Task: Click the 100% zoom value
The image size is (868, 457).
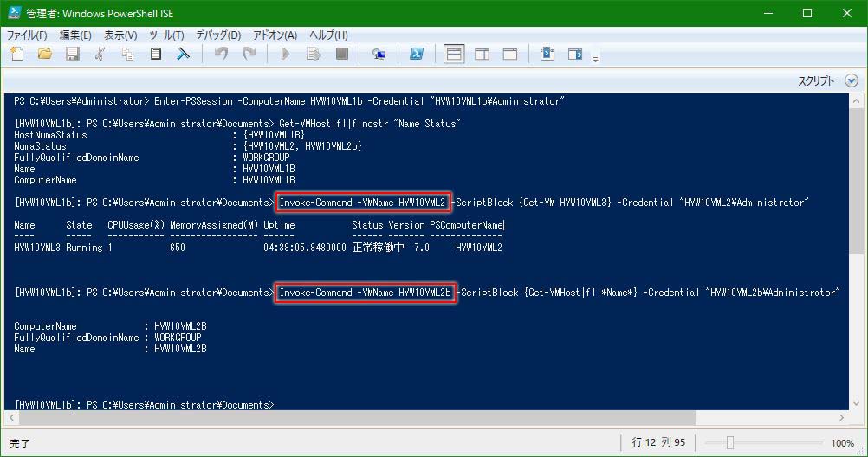Action: (x=842, y=443)
